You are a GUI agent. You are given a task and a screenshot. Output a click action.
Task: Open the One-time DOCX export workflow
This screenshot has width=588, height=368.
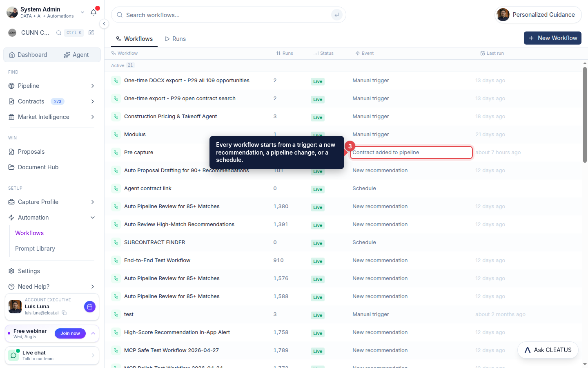[x=187, y=81]
